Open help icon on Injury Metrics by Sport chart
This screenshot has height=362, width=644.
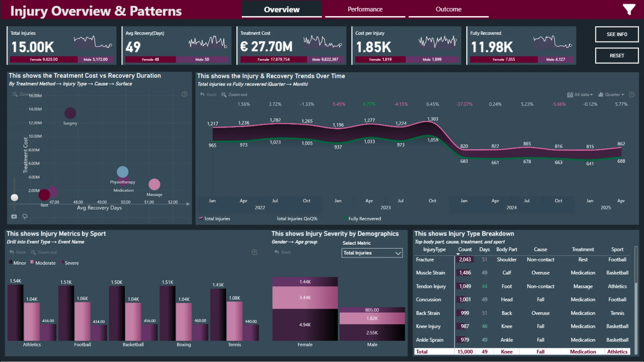point(254,252)
